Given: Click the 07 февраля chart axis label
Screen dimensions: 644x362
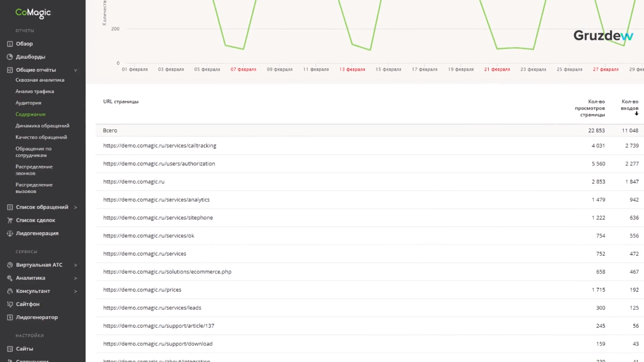Looking at the screenshot, I should 243,69.
